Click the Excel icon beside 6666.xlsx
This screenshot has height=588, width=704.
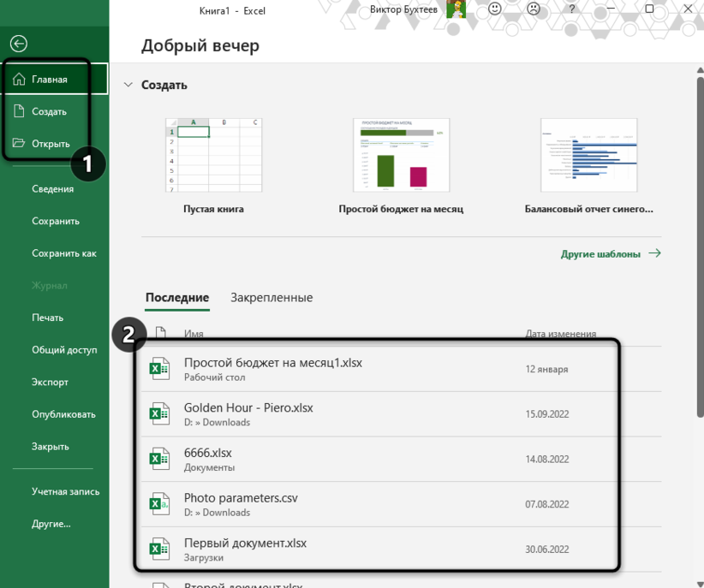click(x=159, y=460)
